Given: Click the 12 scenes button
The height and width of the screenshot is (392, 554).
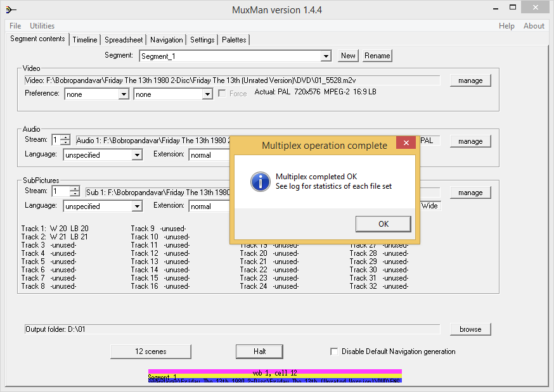Looking at the screenshot, I should point(150,351).
